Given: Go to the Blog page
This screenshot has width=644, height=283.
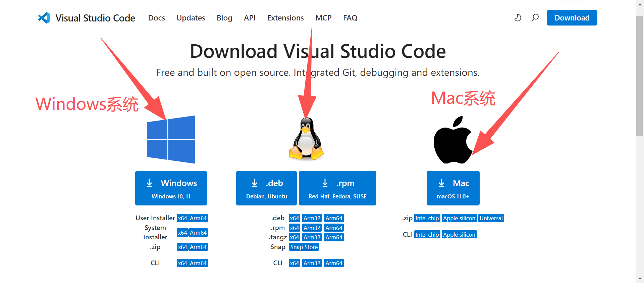Looking at the screenshot, I should tap(224, 18).
